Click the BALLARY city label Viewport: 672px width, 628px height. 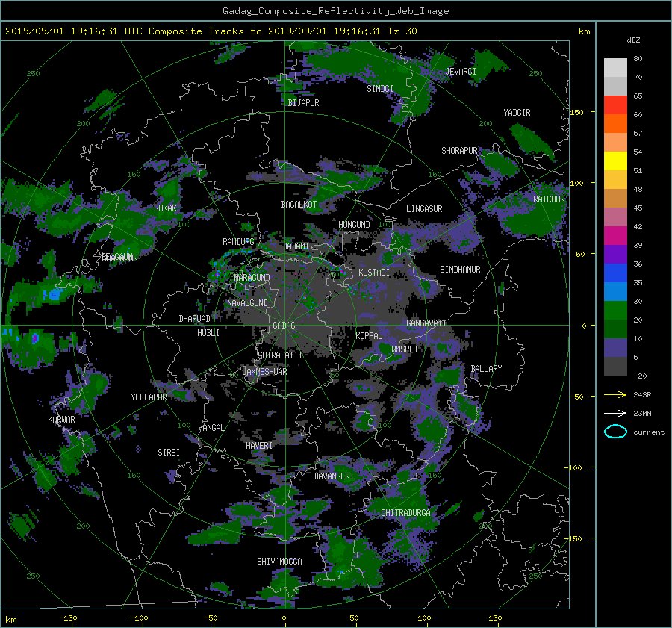pos(486,369)
